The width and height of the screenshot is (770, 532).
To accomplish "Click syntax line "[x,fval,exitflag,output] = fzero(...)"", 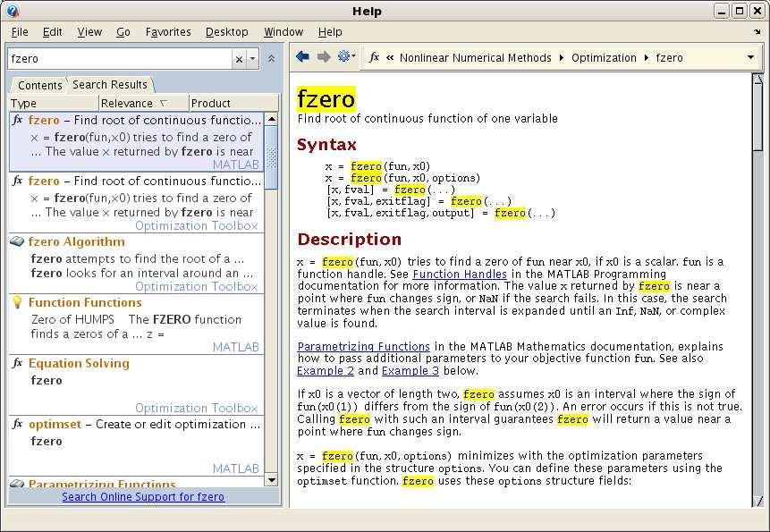I will 441,213.
